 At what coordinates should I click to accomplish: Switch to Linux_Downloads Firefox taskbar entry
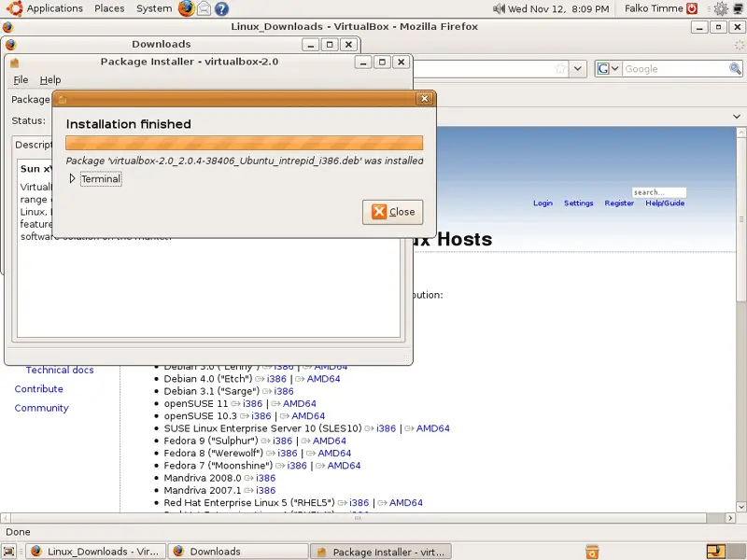(x=95, y=552)
